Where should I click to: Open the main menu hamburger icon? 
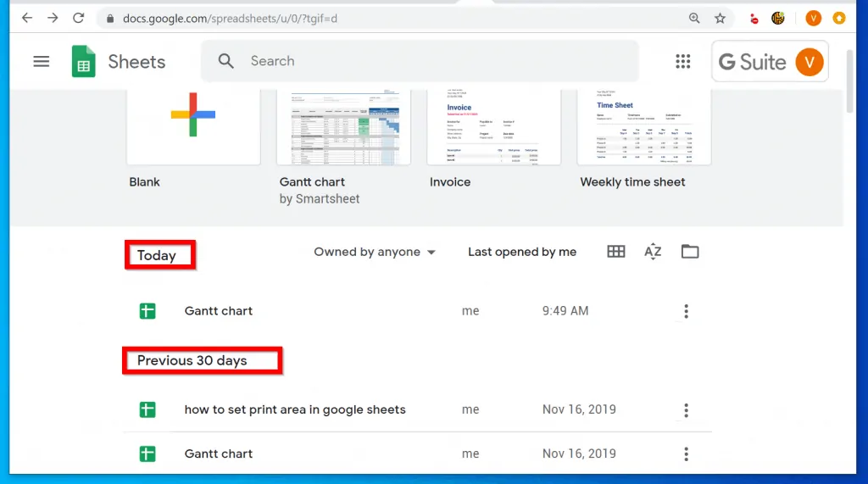click(42, 61)
